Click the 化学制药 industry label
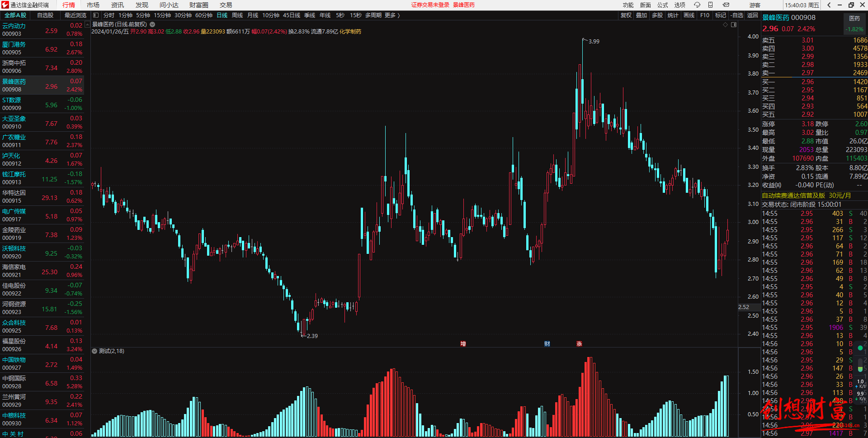 [x=350, y=32]
